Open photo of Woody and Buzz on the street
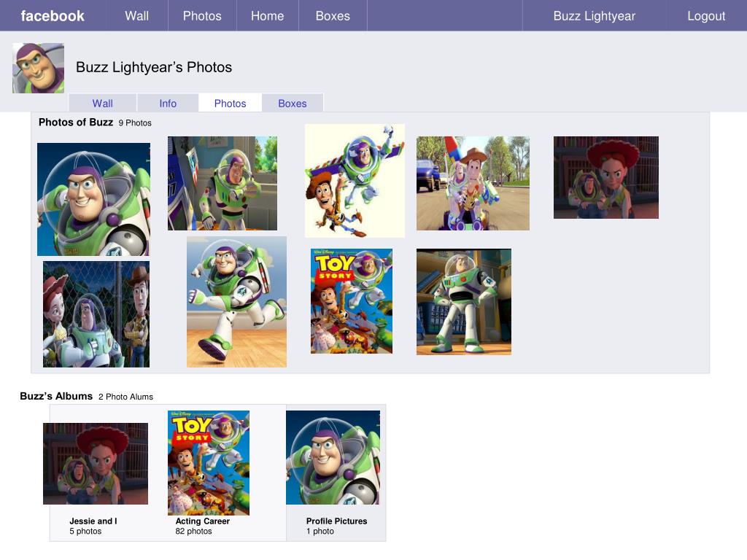 [473, 183]
